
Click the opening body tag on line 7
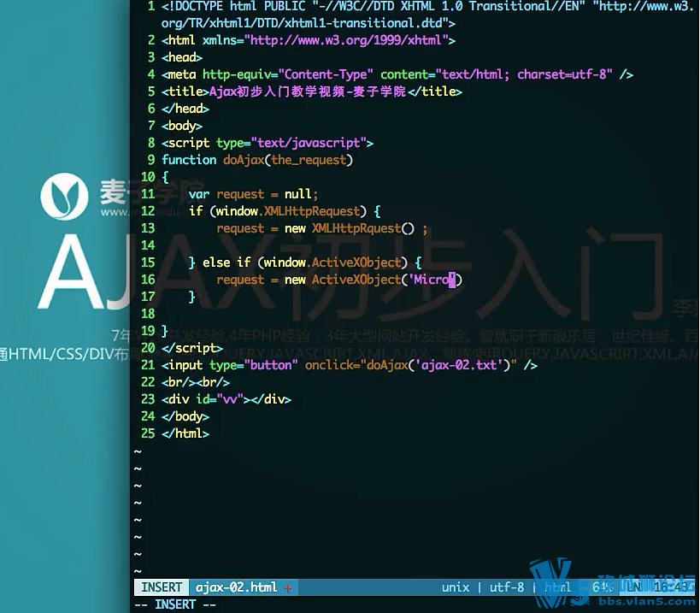click(182, 126)
